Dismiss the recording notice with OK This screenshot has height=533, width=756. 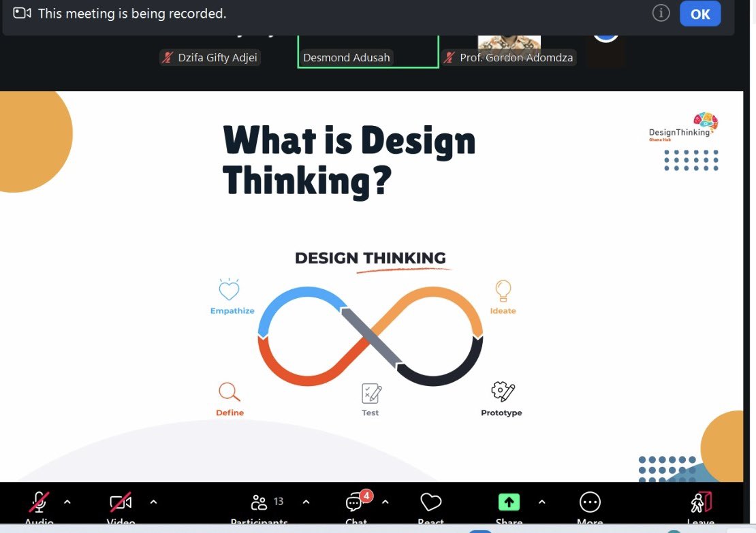click(700, 13)
